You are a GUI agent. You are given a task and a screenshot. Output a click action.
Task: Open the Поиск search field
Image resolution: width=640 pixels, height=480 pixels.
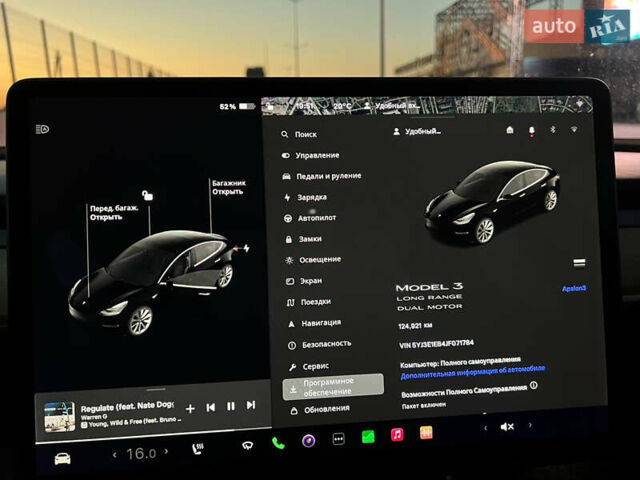tap(299, 134)
